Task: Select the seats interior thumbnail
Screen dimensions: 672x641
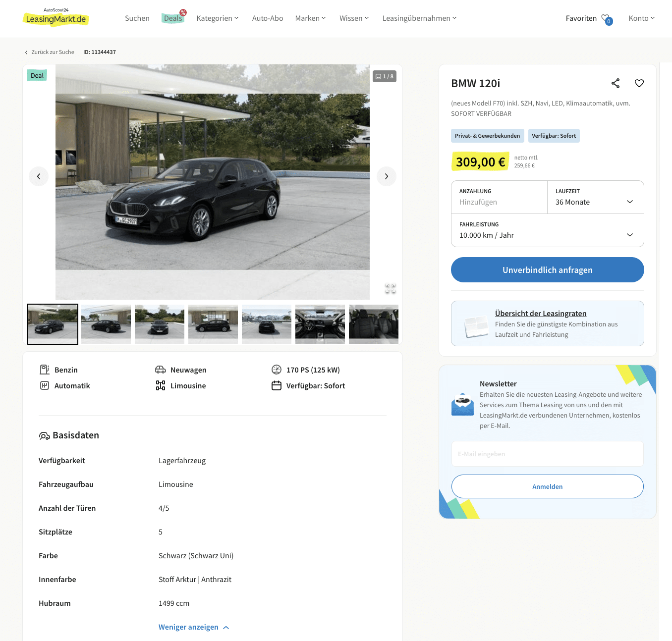Action: (374, 324)
